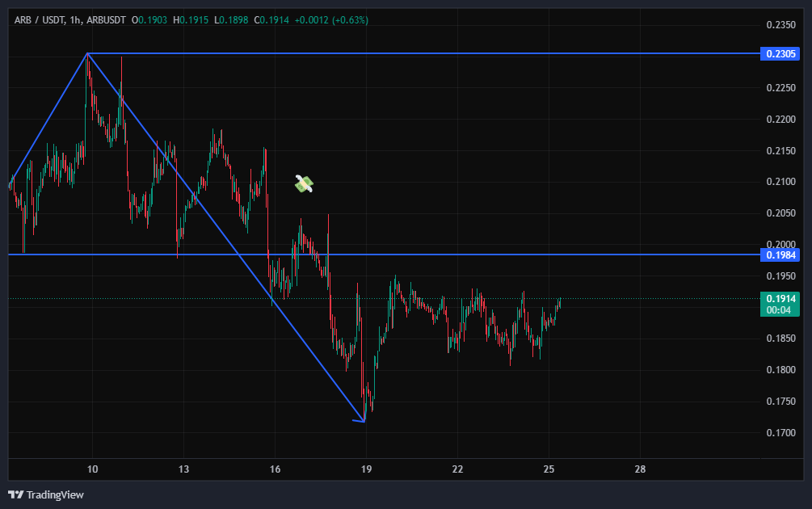Click the open price value 0.1903
This screenshot has height=509, width=812.
pyautogui.click(x=153, y=19)
